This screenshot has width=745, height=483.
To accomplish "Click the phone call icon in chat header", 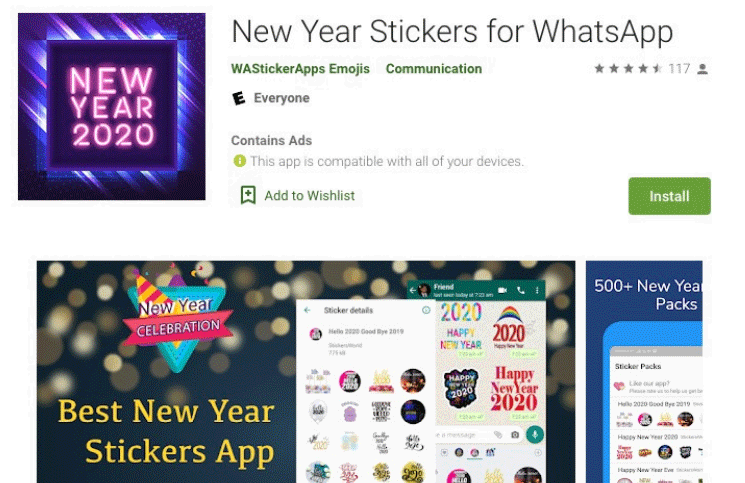I will tap(521, 290).
